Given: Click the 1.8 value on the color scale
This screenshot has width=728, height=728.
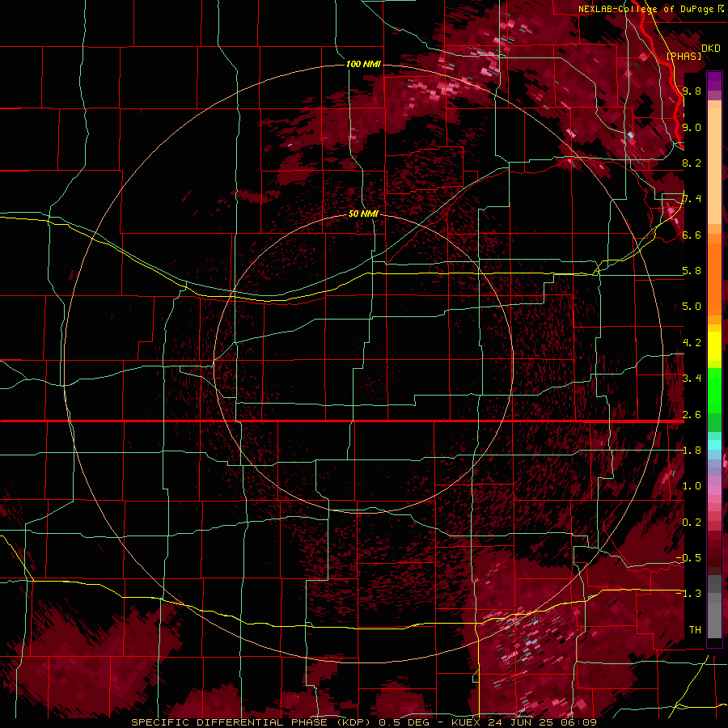Looking at the screenshot, I should [692, 451].
